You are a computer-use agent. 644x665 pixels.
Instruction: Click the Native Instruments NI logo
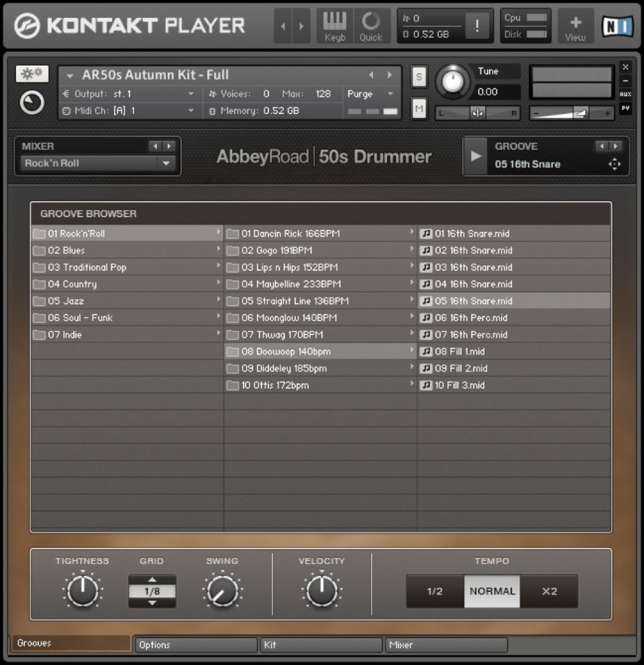pyautogui.click(x=617, y=26)
